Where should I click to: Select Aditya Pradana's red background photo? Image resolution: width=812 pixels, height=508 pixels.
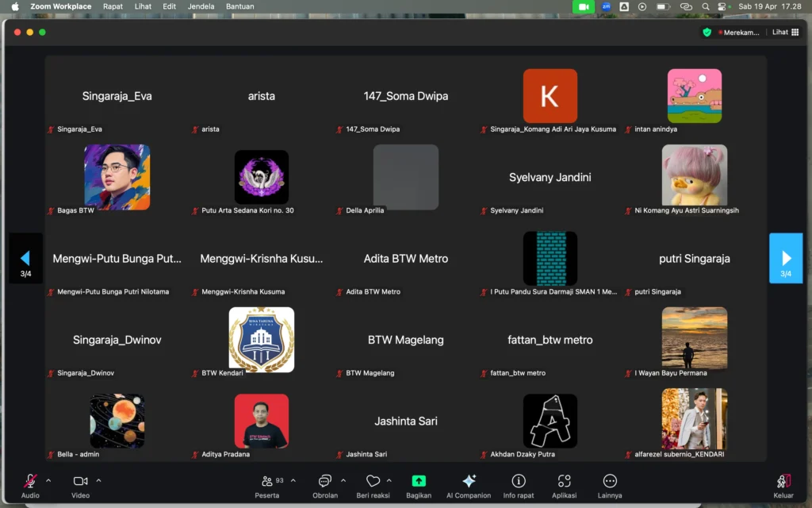[x=262, y=421]
